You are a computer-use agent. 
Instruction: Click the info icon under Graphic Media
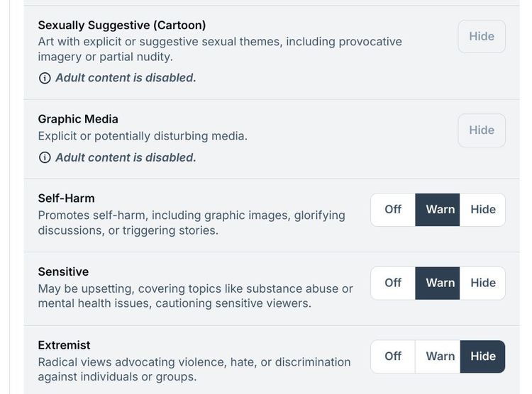[x=45, y=157]
